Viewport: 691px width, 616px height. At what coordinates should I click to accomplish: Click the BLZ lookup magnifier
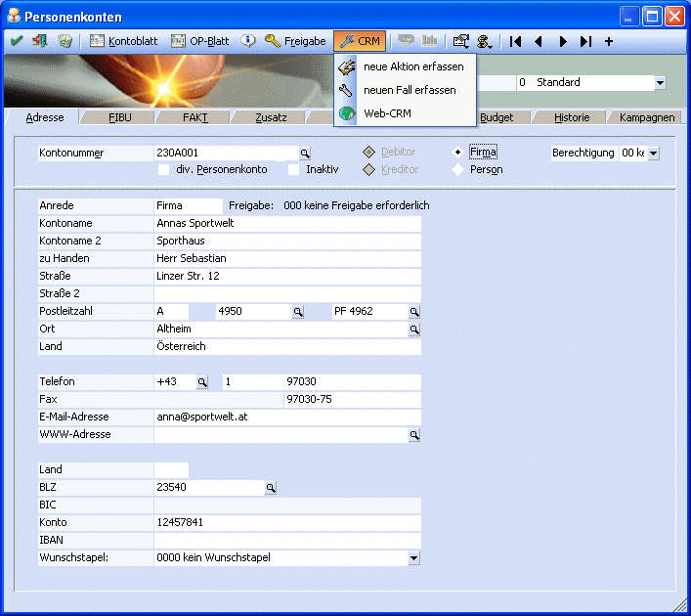click(271, 488)
